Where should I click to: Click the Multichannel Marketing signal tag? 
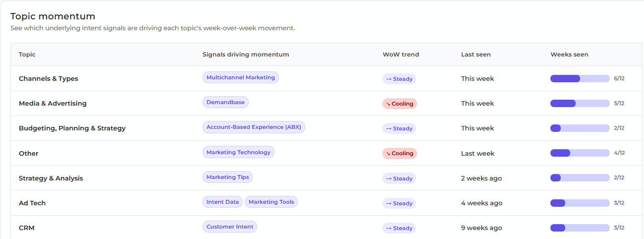point(240,77)
